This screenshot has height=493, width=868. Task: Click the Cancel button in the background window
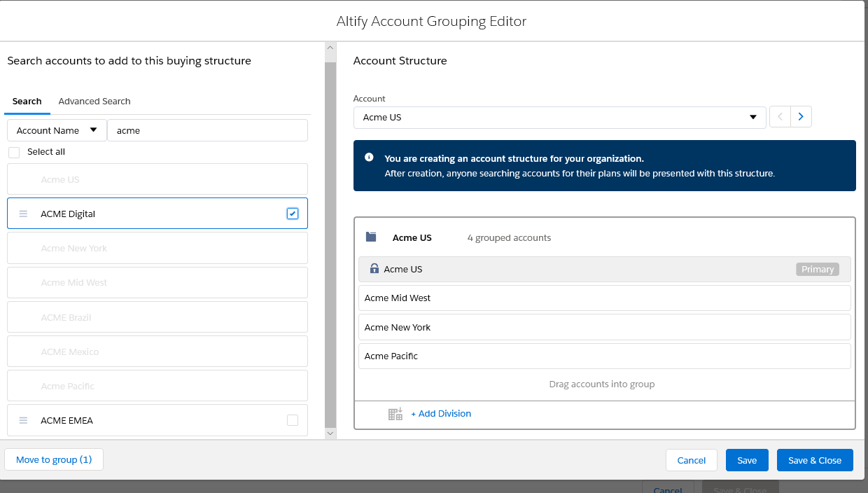(x=667, y=489)
